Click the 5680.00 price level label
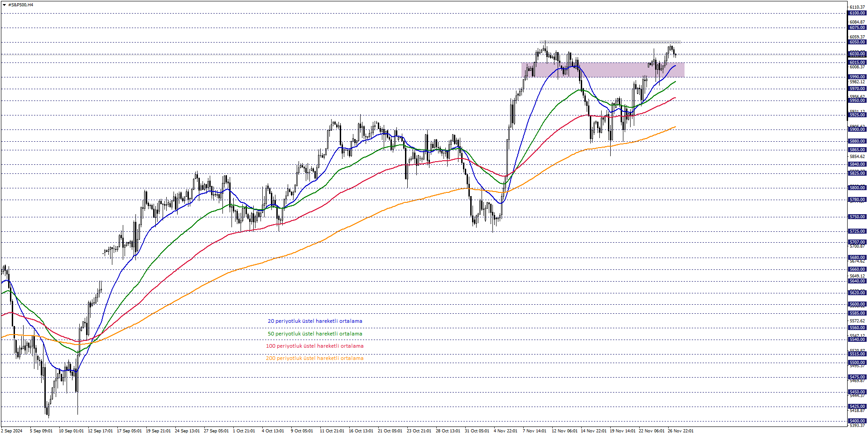This screenshot has width=868, height=436. pyautogui.click(x=857, y=258)
